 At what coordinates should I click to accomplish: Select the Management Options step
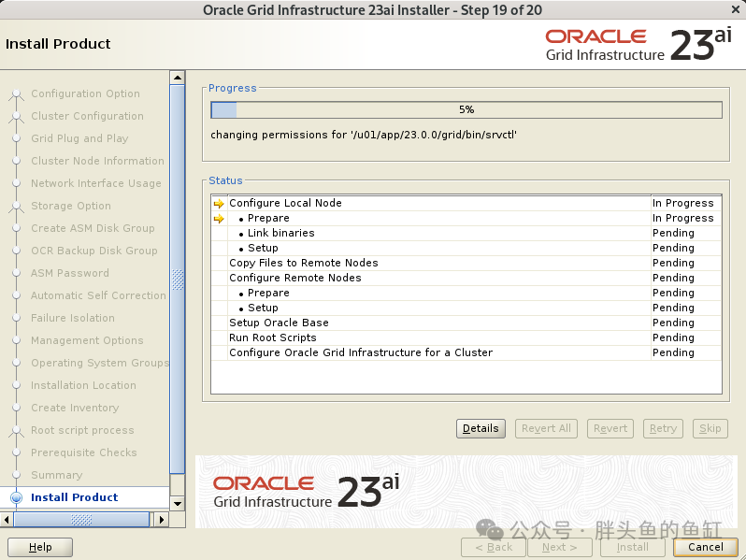coord(87,340)
